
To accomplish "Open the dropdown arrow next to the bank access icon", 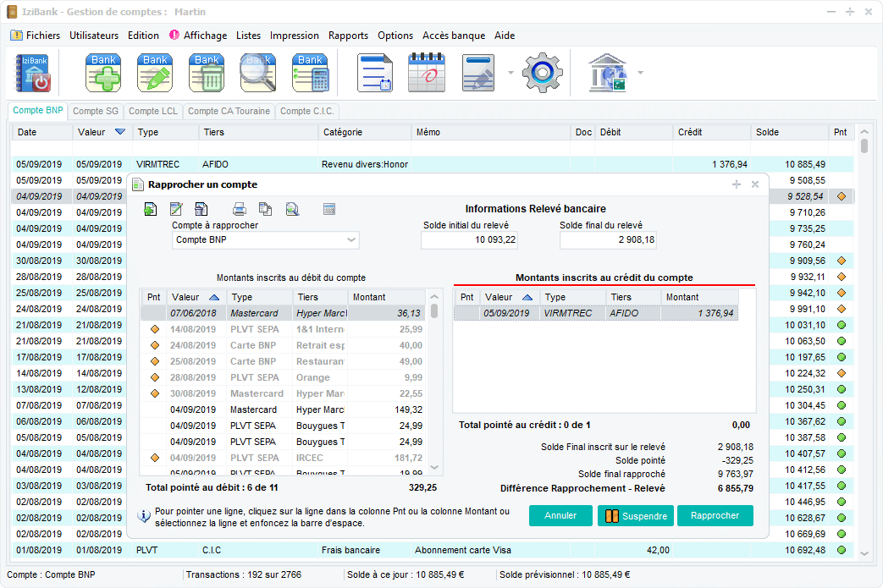I will pyautogui.click(x=640, y=73).
